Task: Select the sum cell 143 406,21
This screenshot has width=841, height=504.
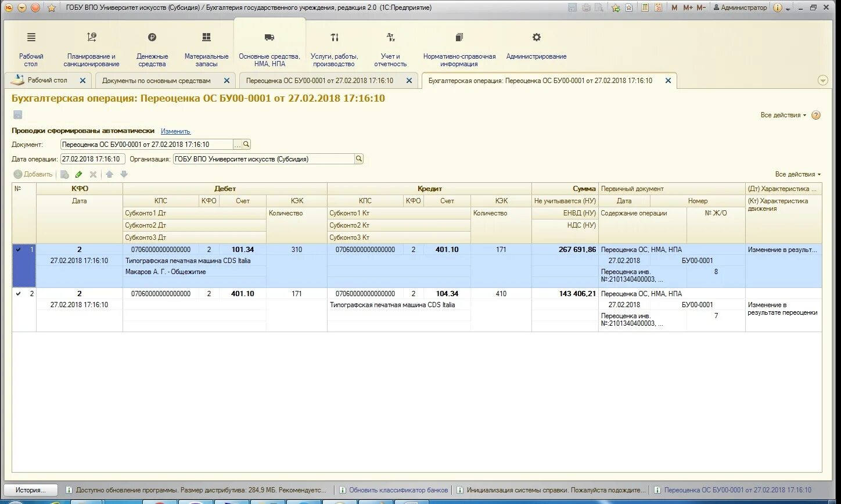Action: 565,294
